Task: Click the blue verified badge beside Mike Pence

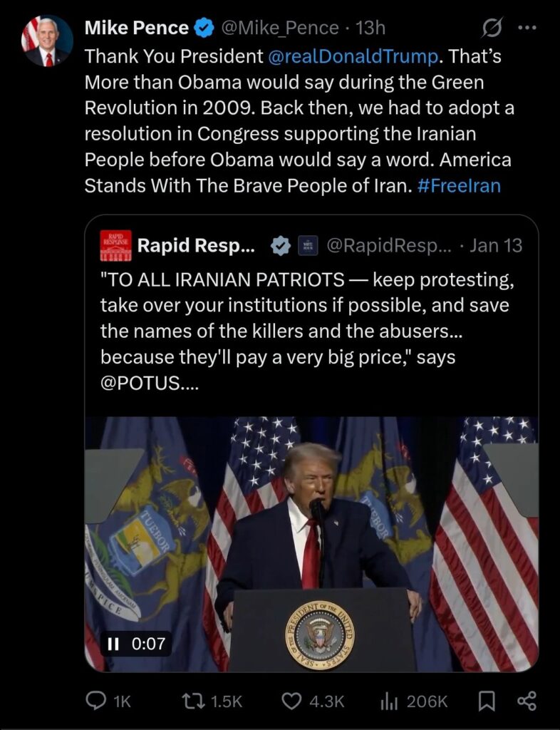Action: [204, 28]
